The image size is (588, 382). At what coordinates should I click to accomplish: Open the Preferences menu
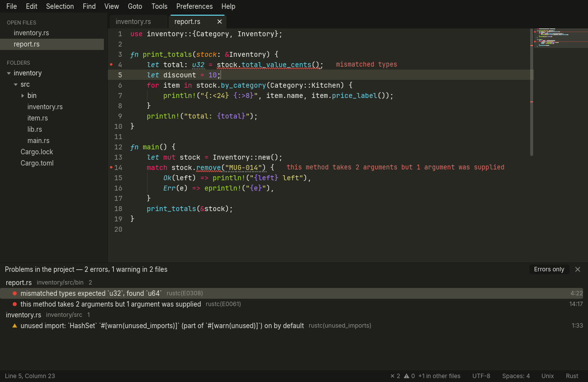coord(195,6)
